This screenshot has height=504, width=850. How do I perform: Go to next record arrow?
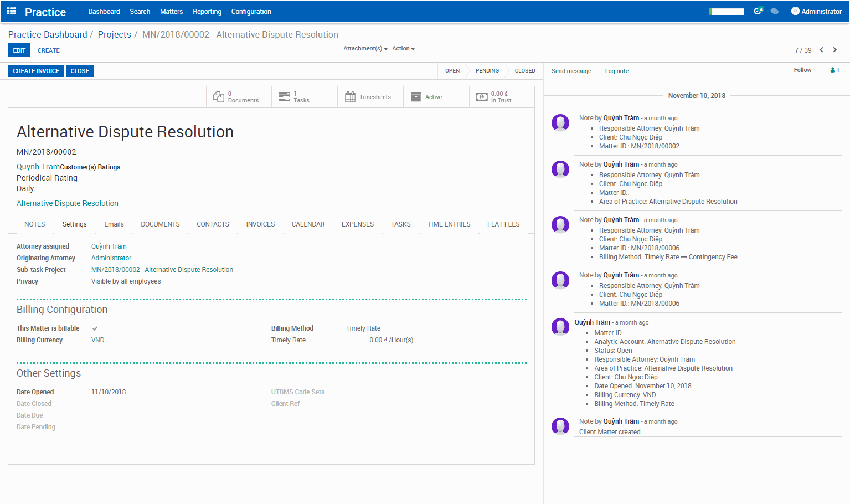click(834, 50)
